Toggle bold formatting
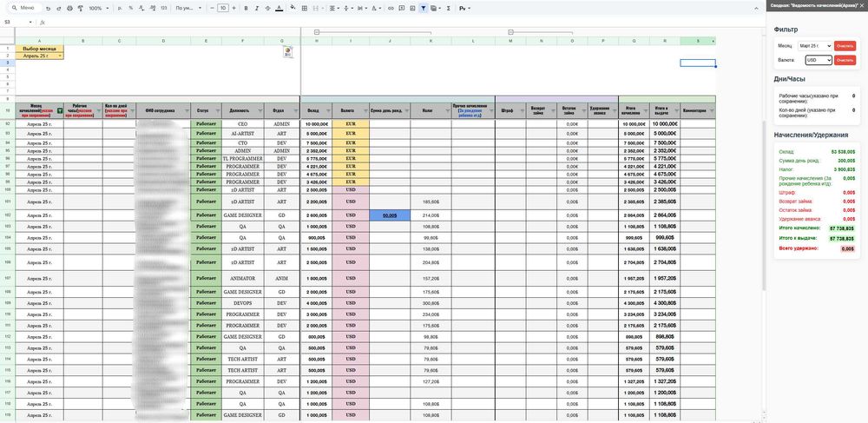 click(x=246, y=9)
